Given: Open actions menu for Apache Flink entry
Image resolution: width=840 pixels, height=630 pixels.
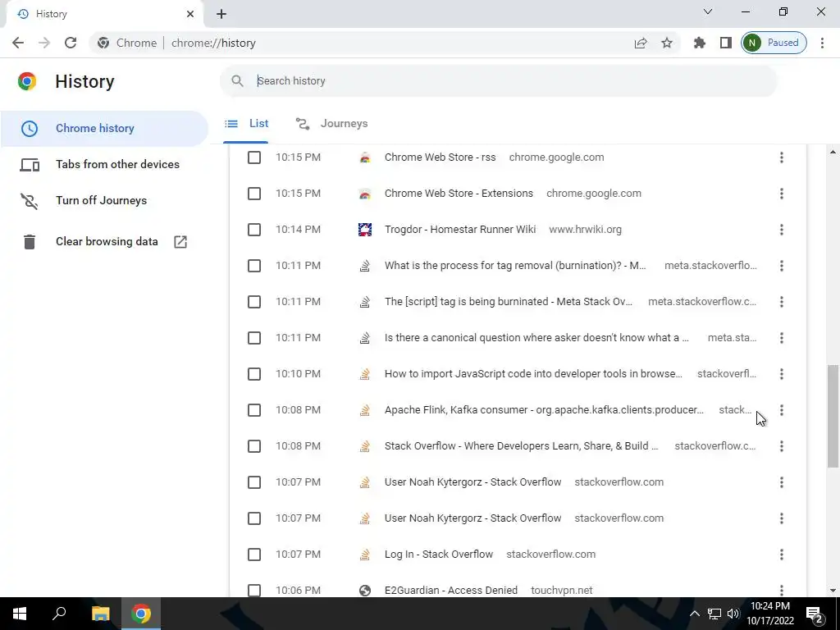Looking at the screenshot, I should tap(782, 410).
